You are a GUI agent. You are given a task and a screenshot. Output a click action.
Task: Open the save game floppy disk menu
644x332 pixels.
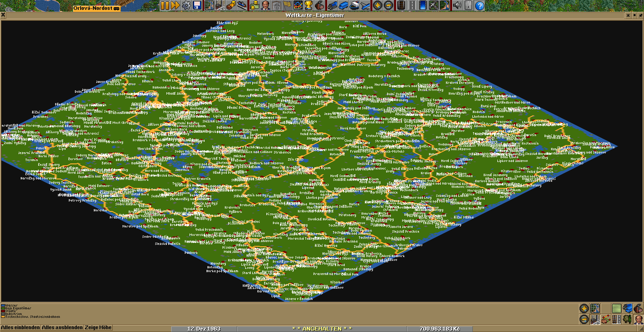[197, 6]
